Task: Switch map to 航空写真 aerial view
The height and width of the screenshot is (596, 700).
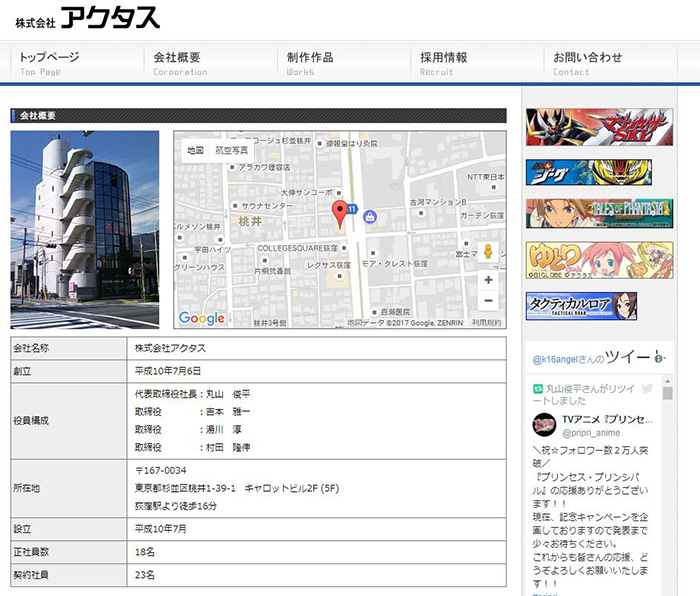Action: click(232, 150)
